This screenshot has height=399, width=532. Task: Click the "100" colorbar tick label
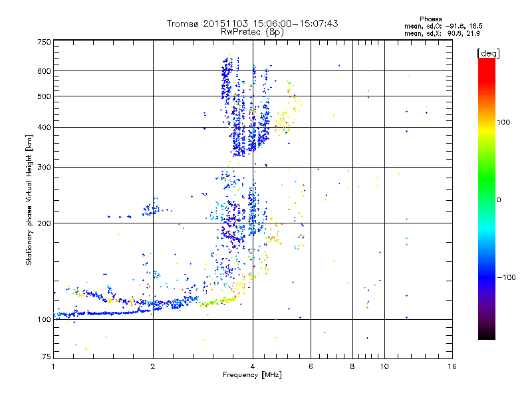[503, 122]
